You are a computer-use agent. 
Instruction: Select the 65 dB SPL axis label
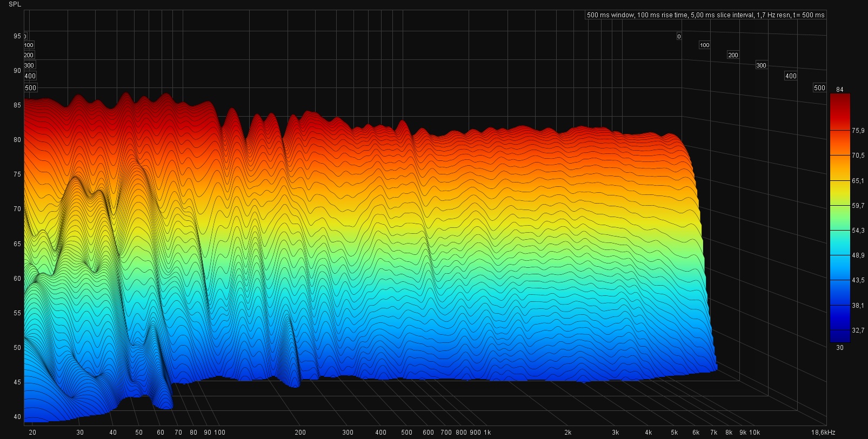point(17,244)
